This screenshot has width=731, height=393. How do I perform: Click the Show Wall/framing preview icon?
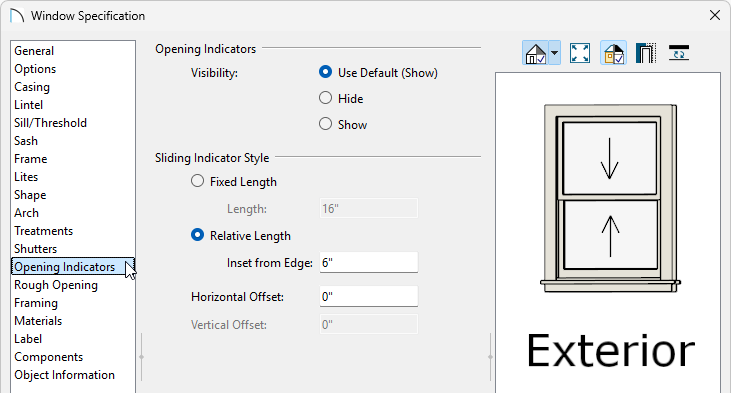646,53
